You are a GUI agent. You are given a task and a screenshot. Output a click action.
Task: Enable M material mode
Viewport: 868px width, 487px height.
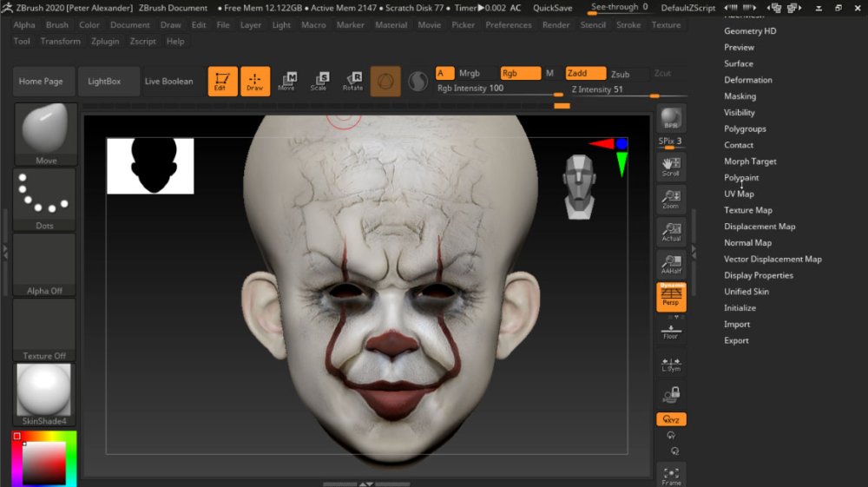(x=549, y=73)
